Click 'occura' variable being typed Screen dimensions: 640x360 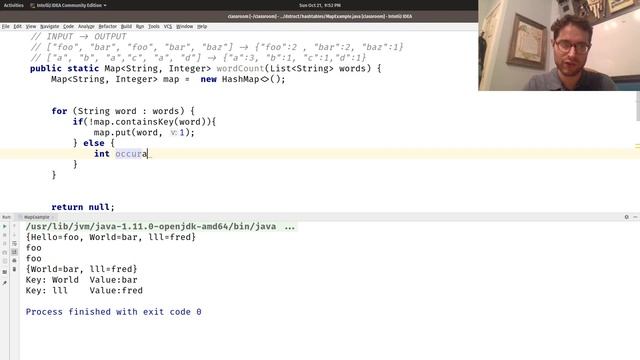(131, 154)
